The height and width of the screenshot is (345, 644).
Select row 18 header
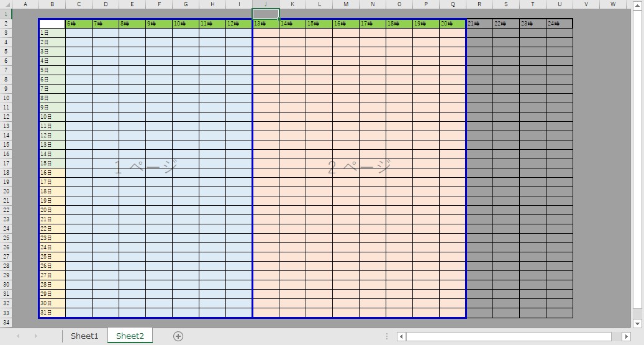6,173
